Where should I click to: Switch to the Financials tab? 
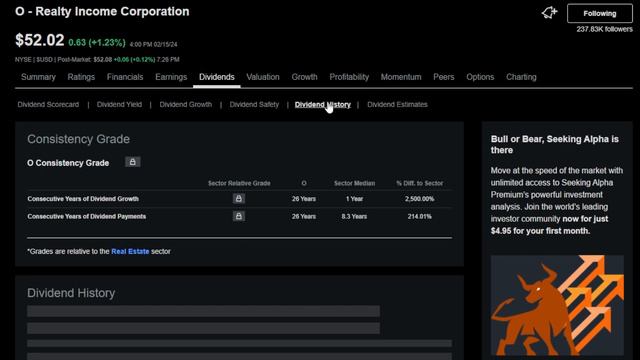(x=125, y=77)
